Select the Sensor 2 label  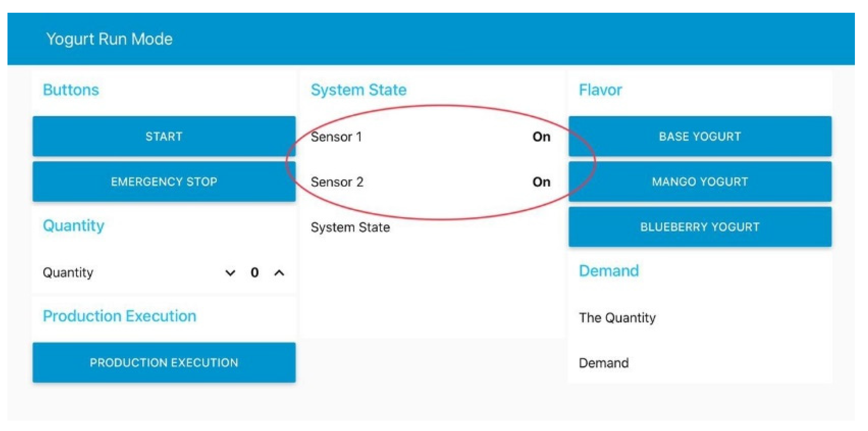(x=337, y=182)
